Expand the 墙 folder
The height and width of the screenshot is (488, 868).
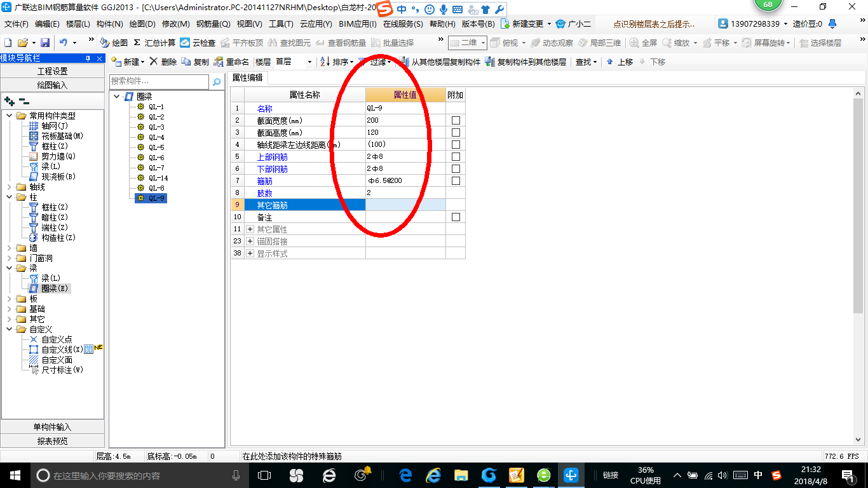tap(10, 248)
